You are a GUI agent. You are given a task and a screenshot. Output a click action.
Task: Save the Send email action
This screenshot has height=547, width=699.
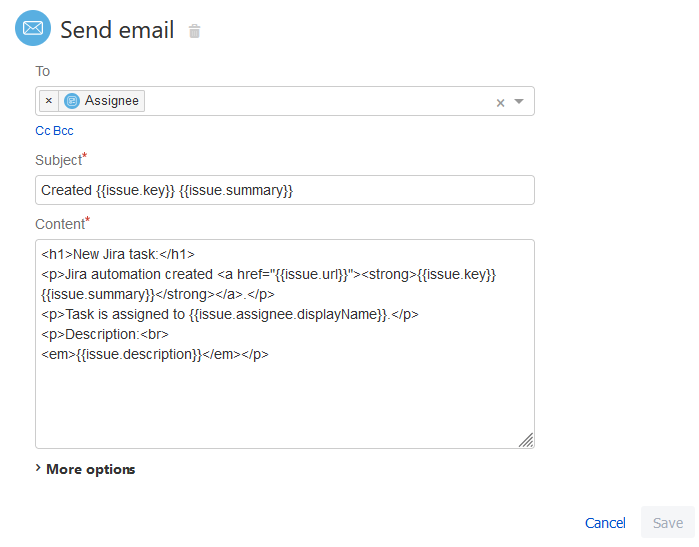tap(667, 522)
